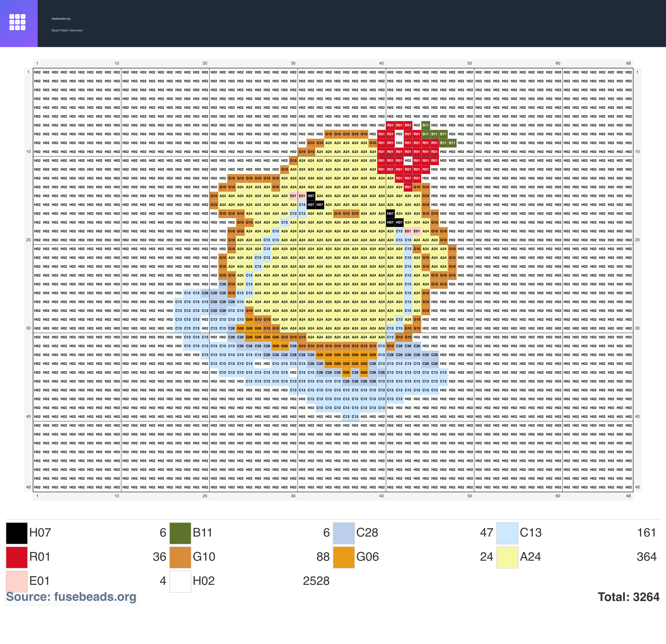The image size is (666, 644).
Task: Select the light blue C13 swatch
Action: 507,533
